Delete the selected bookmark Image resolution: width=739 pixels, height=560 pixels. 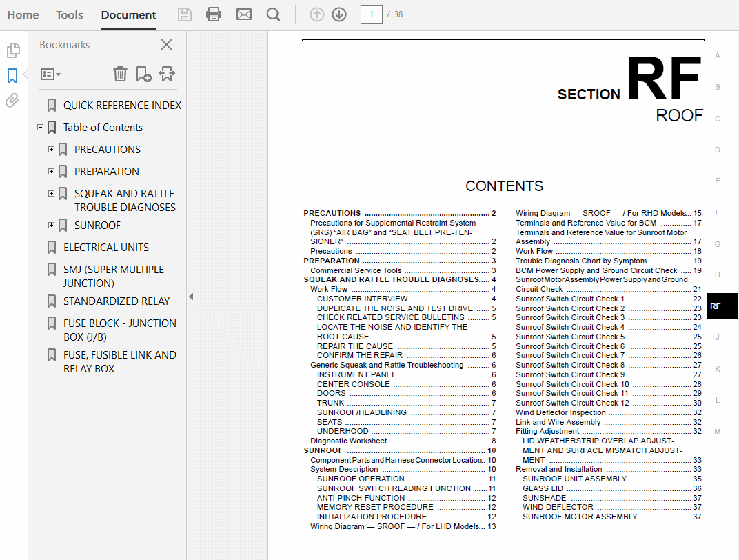coord(120,74)
